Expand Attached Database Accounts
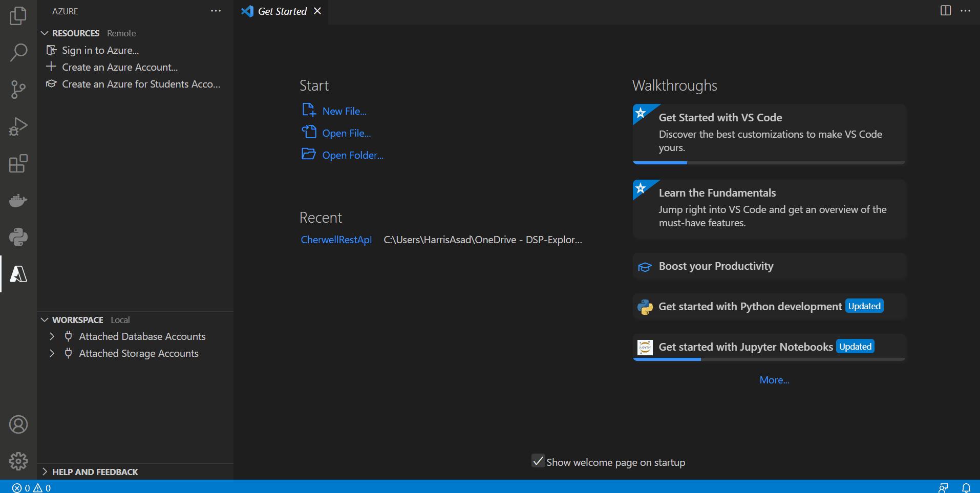 pos(52,336)
